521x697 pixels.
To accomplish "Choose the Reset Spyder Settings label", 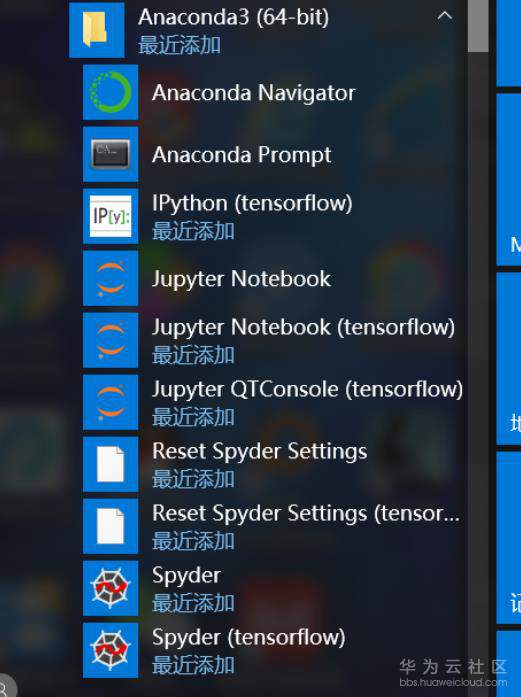I will [x=260, y=452].
